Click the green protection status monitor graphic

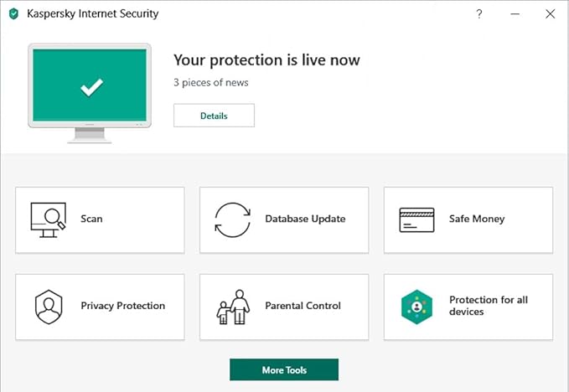90,86
